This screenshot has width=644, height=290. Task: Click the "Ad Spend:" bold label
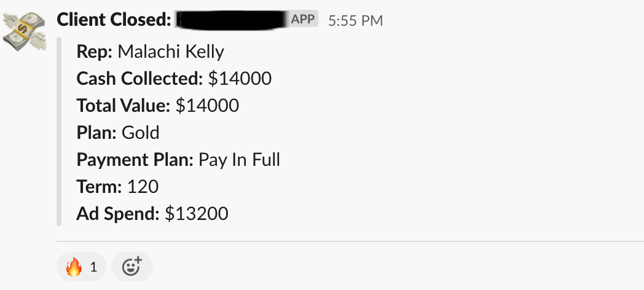click(x=119, y=214)
